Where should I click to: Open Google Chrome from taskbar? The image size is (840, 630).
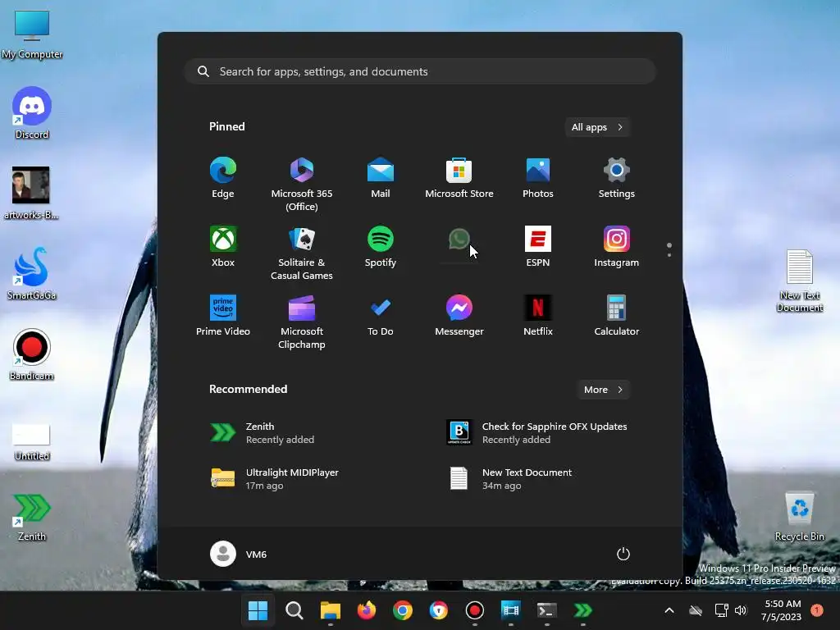coord(403,610)
